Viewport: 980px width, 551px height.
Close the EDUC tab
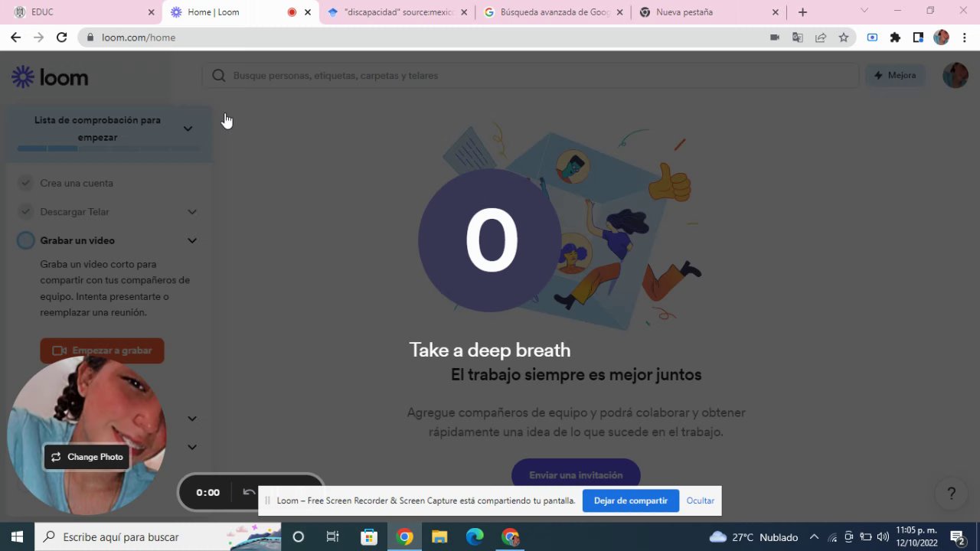coord(151,12)
